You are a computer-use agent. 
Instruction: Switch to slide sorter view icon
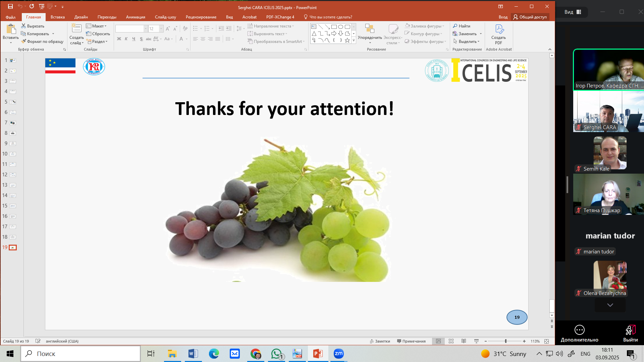tap(451, 341)
